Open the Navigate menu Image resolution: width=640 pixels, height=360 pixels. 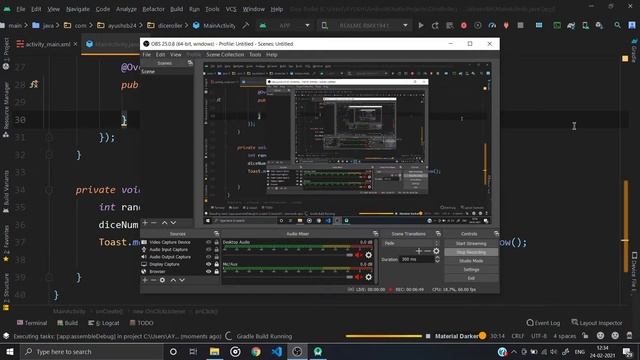click(x=78, y=9)
